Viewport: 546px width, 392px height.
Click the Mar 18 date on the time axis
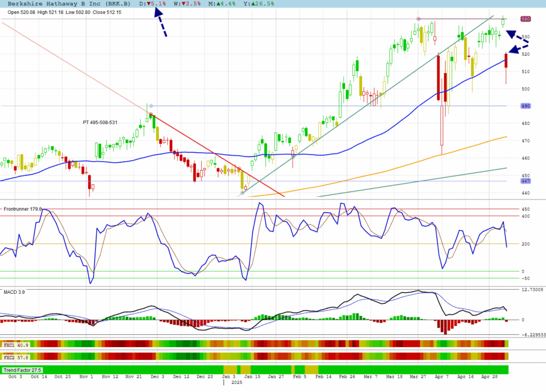tap(394, 377)
